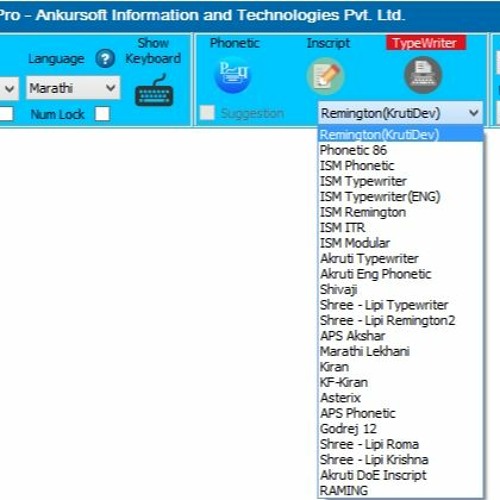Select the TypeWriter mode icon
This screenshot has width=500, height=500.
[x=423, y=75]
